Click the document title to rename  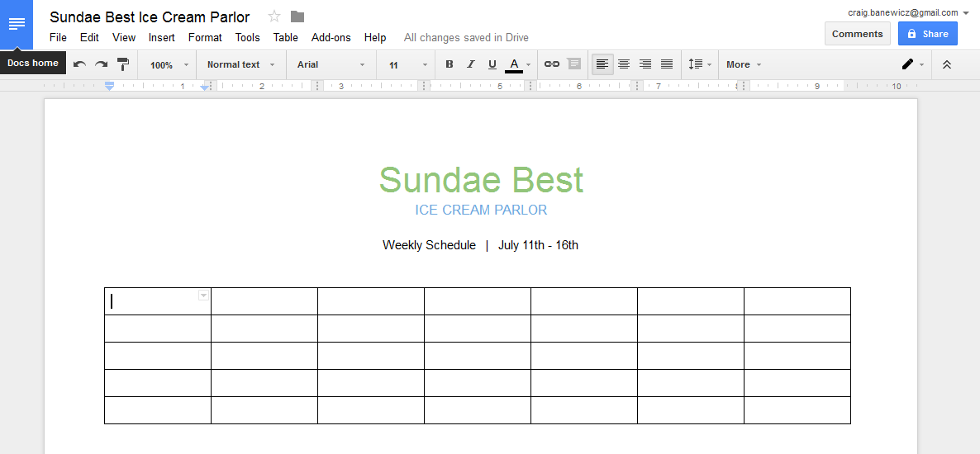pos(150,17)
